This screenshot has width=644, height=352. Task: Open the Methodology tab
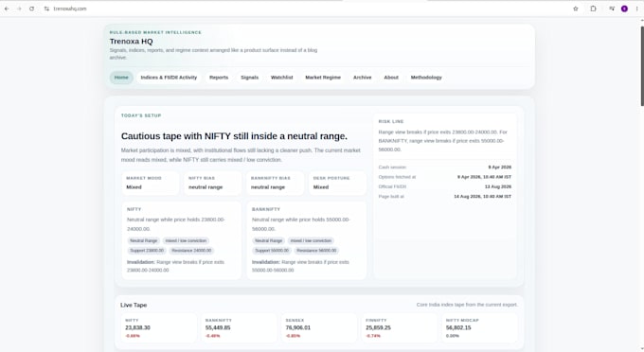click(x=426, y=78)
